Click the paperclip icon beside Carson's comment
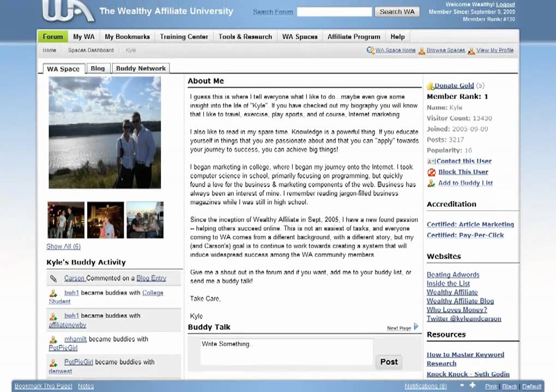The image size is (556, 392). (53, 279)
